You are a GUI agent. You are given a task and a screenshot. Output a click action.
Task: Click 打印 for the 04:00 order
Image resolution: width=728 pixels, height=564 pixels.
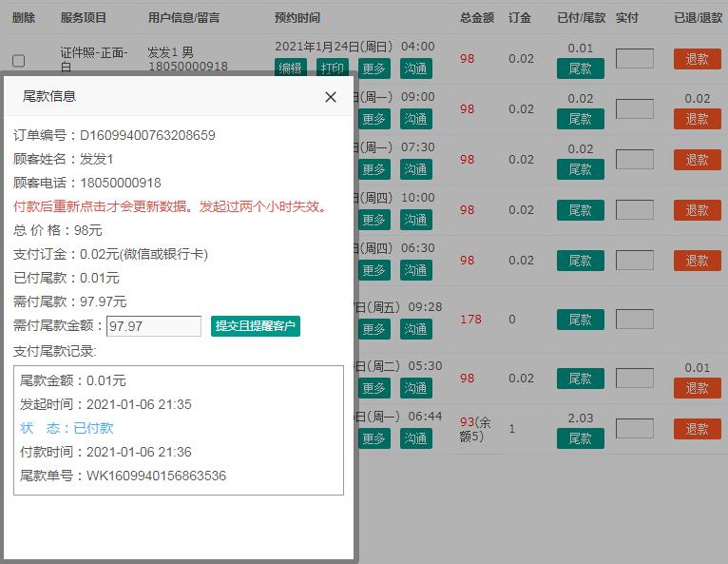pyautogui.click(x=332, y=68)
